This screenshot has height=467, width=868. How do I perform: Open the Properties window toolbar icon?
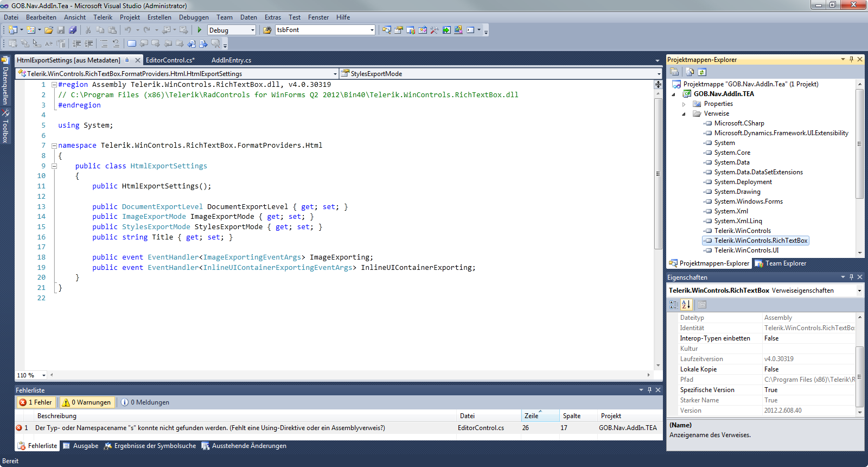coord(399,30)
